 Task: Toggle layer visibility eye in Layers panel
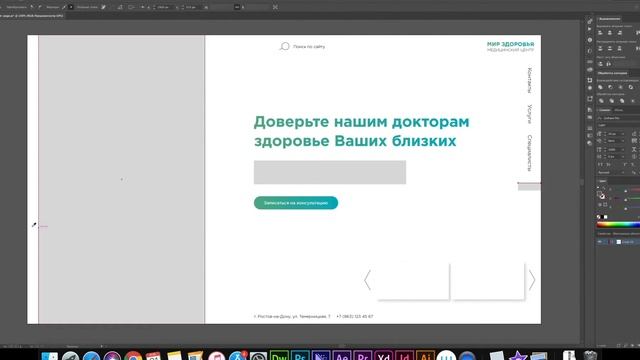click(x=600, y=242)
